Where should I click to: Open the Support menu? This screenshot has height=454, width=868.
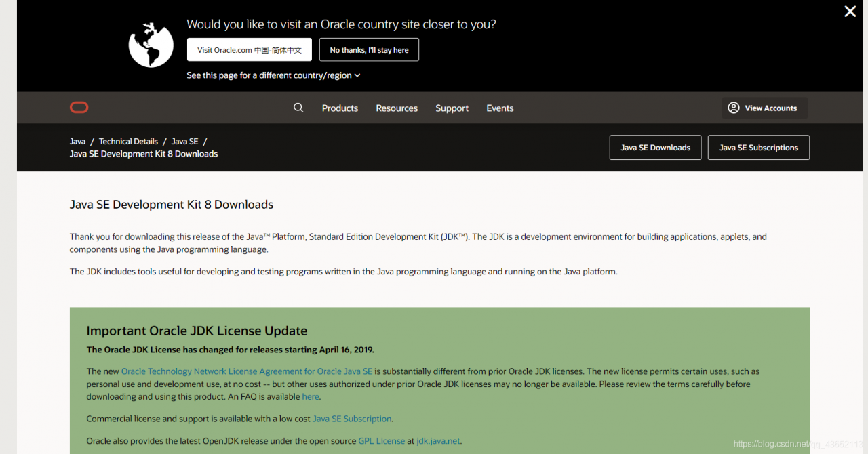pos(452,108)
